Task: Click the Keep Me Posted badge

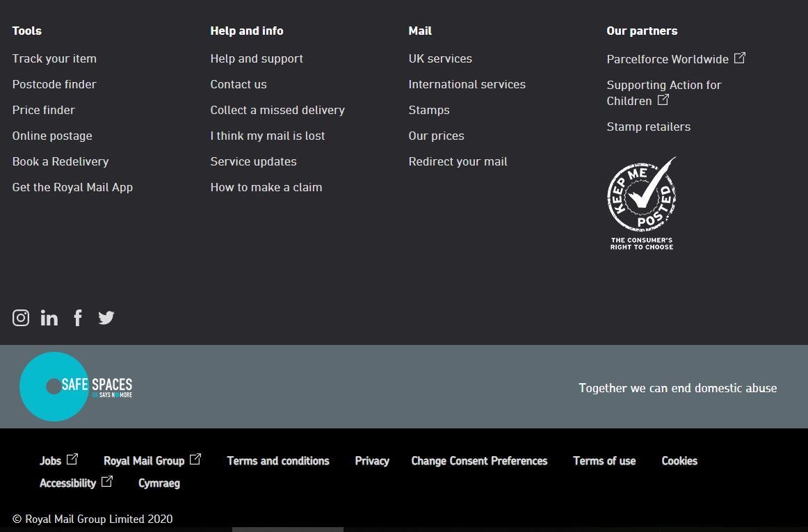Action: [642, 202]
